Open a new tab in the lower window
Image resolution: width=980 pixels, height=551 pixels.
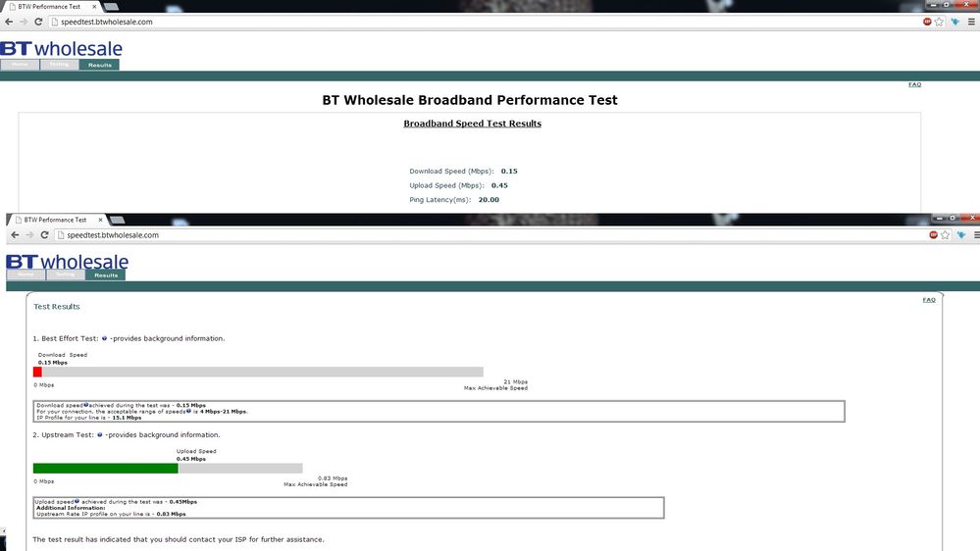coord(117,220)
